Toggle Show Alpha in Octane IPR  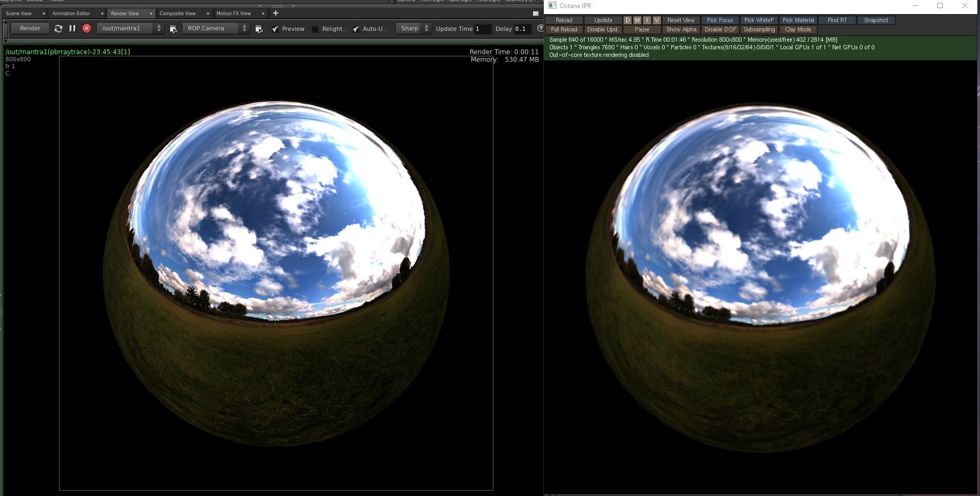681,30
